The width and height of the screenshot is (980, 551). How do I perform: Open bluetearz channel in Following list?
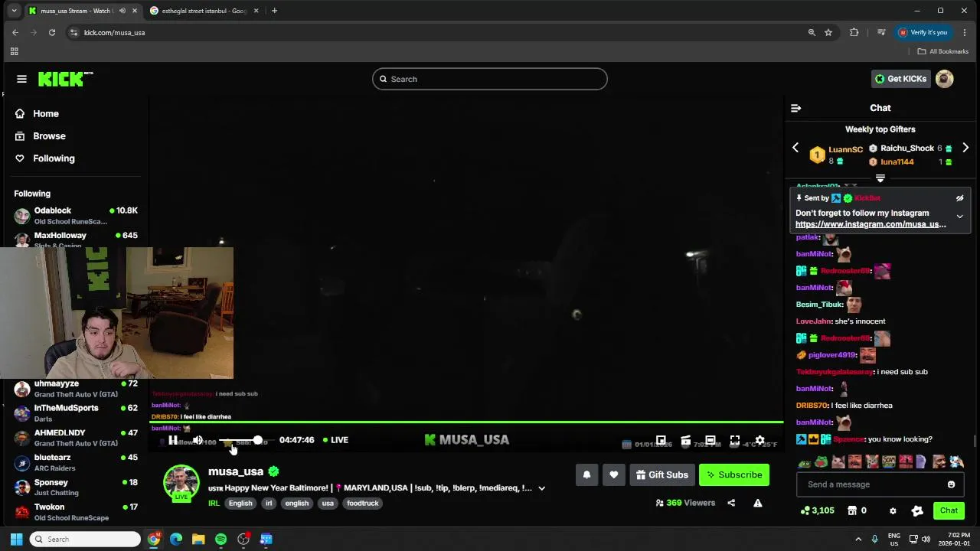point(76,462)
